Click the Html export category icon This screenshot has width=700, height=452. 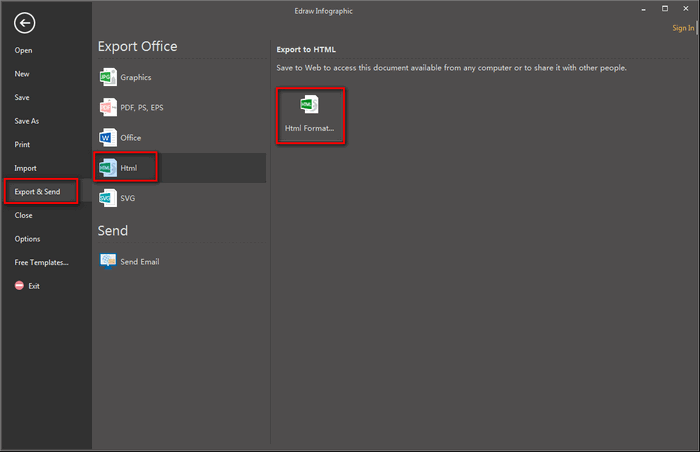[x=108, y=168]
